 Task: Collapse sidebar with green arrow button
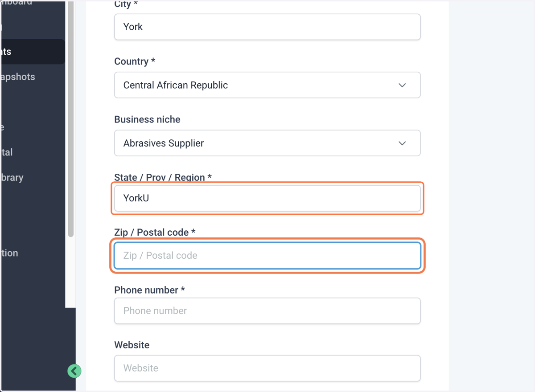(74, 371)
